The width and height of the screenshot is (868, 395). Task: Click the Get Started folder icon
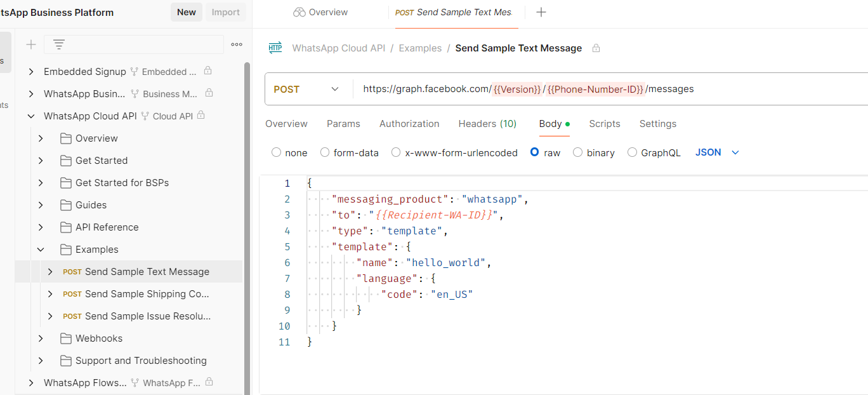(65, 161)
